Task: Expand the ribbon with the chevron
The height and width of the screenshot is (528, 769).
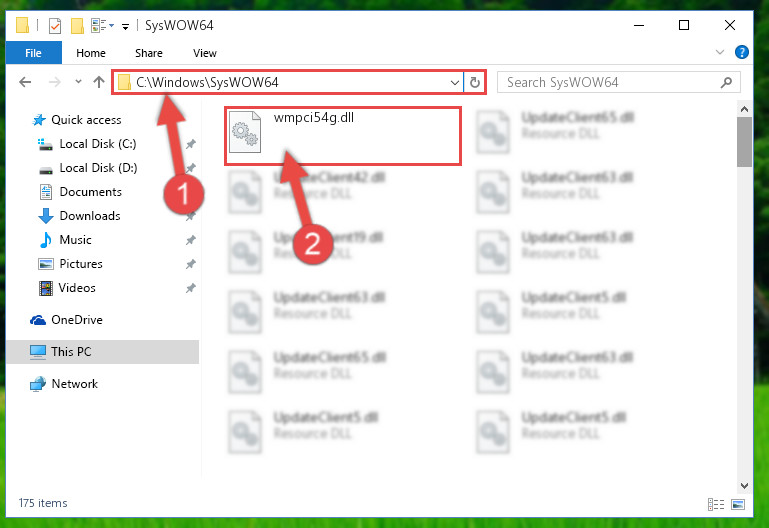Action: pyautogui.click(x=719, y=52)
